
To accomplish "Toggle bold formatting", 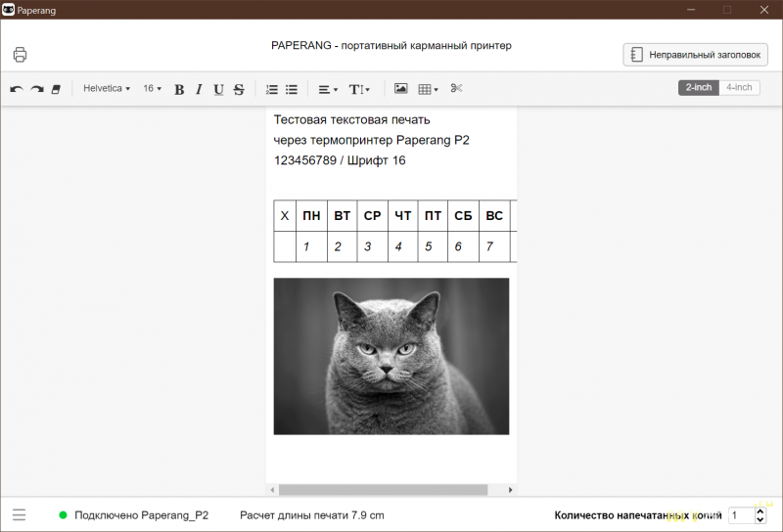I will 179,89.
